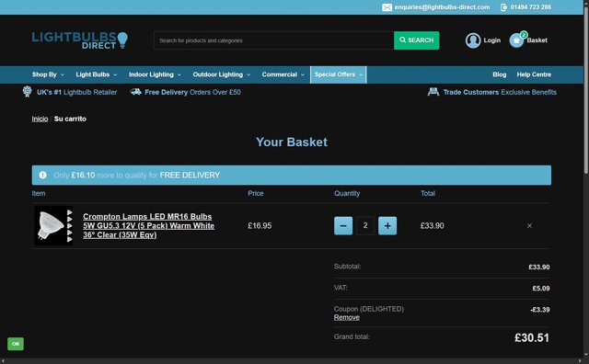This screenshot has height=364, width=589.
Task: Expand the Commercial dropdown menu
Action: pos(283,74)
